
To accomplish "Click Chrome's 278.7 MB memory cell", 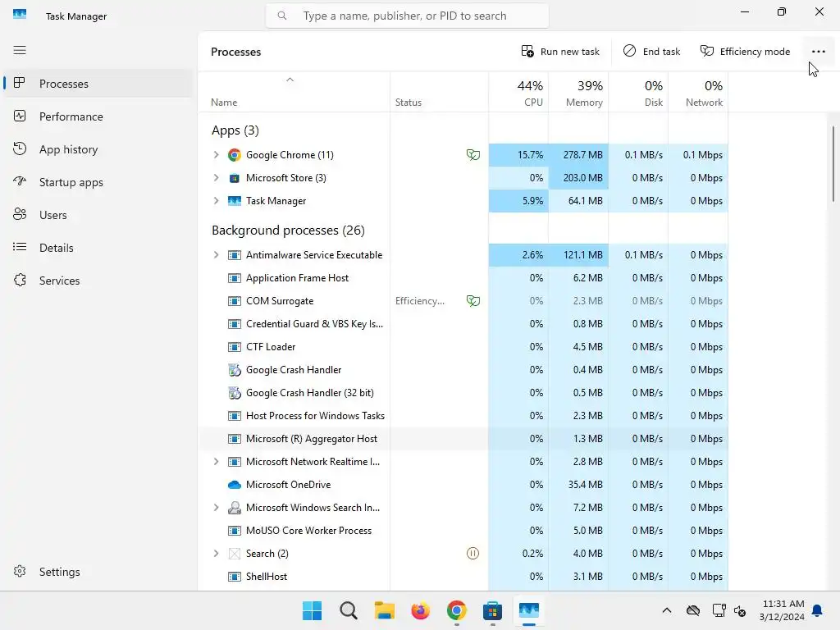I will (578, 155).
